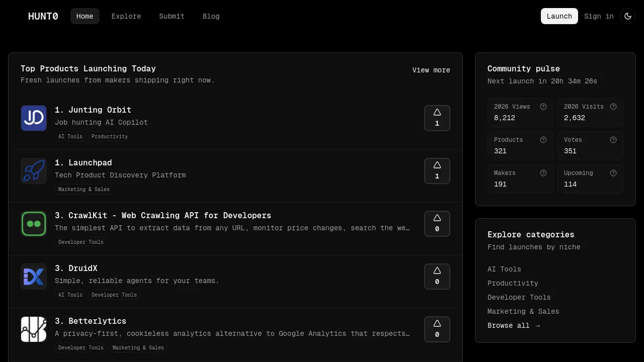Open Productivity in Explore categories
The height and width of the screenshot is (362, 644).
(x=513, y=283)
